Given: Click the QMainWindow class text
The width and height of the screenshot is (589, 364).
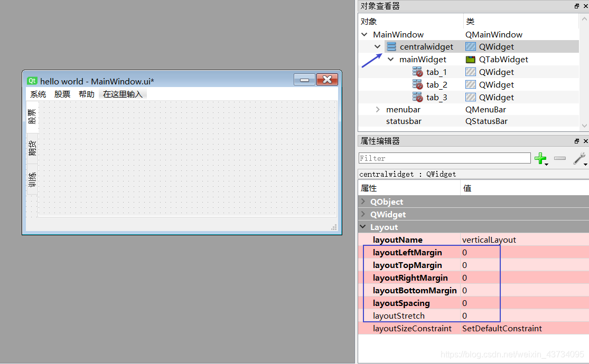Looking at the screenshot, I should click(493, 34).
